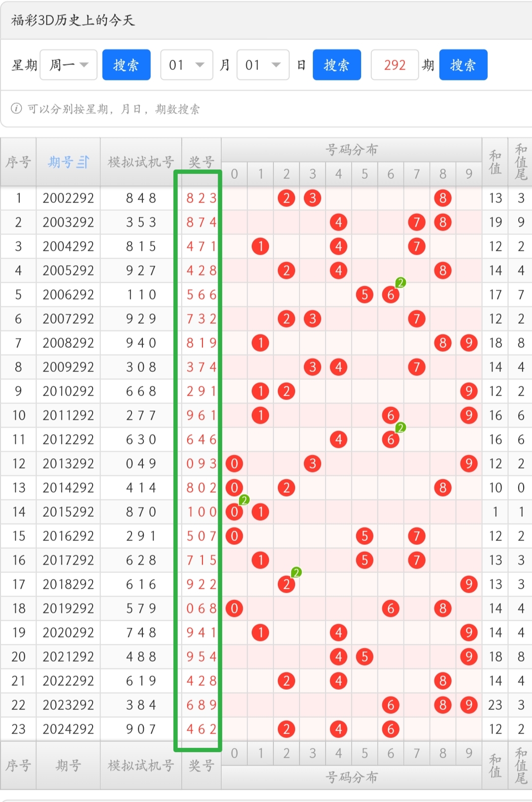Viewport: 532px width, 802px height.
Task: Click red ball 7 in row 2003292
Action: click(x=417, y=222)
